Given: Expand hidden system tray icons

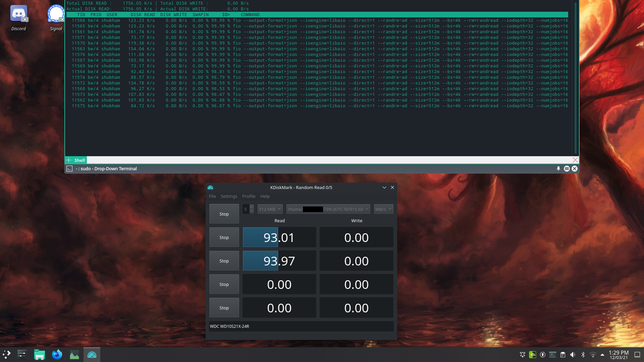Looking at the screenshot, I should click(x=602, y=354).
